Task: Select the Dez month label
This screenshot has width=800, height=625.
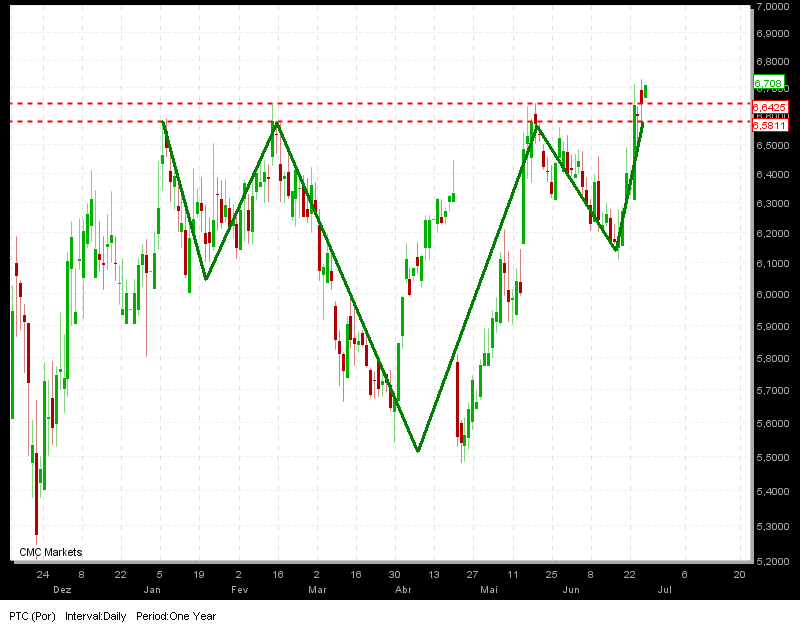Action: pos(62,590)
